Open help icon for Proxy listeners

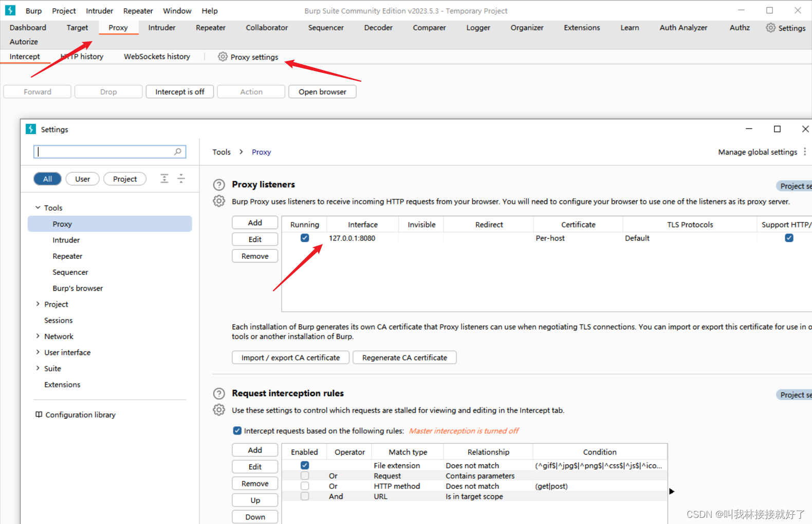[x=219, y=185]
